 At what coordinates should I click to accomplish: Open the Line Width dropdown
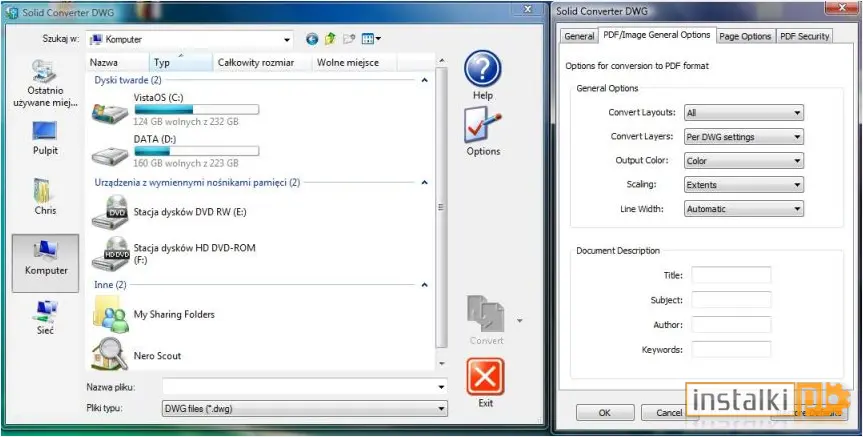tap(744, 209)
